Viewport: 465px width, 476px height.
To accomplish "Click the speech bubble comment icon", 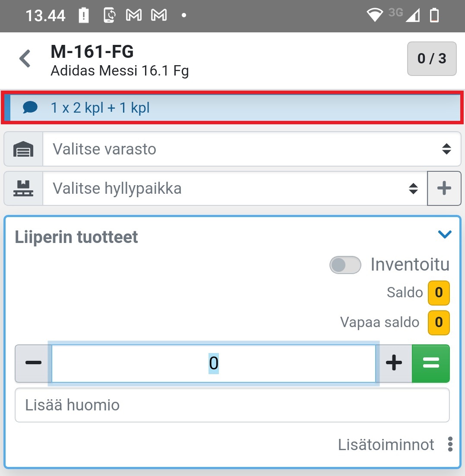I will (30, 107).
